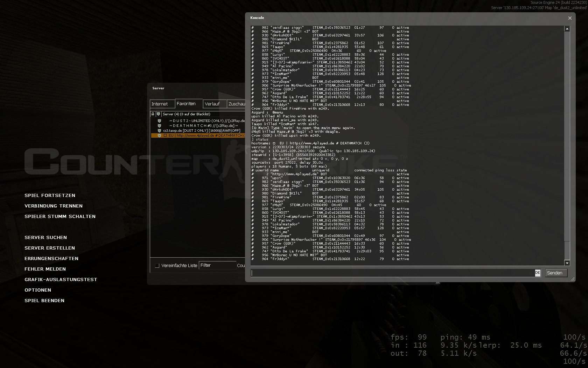This screenshot has width=588, height=368.
Task: Click Fehler melden
Action: point(45,269)
